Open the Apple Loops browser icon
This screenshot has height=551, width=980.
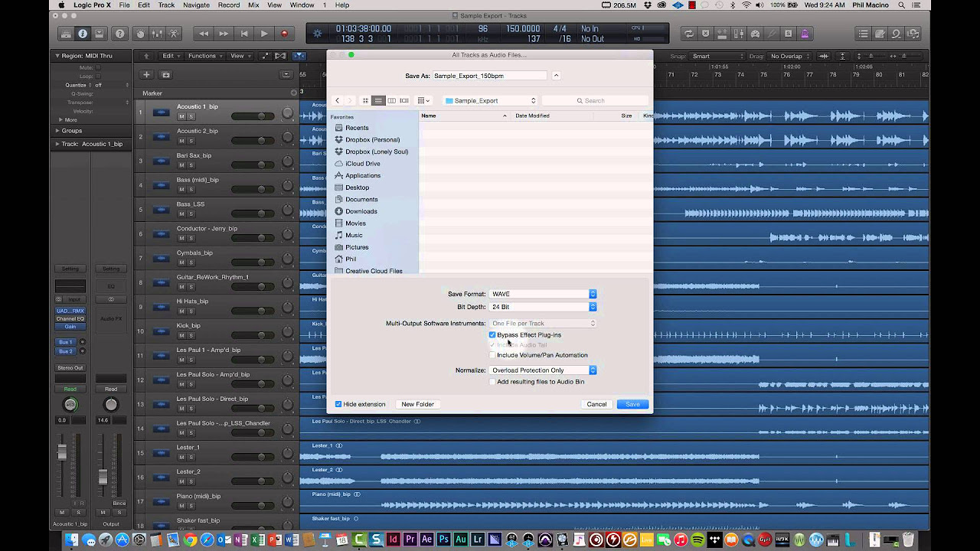[896, 34]
